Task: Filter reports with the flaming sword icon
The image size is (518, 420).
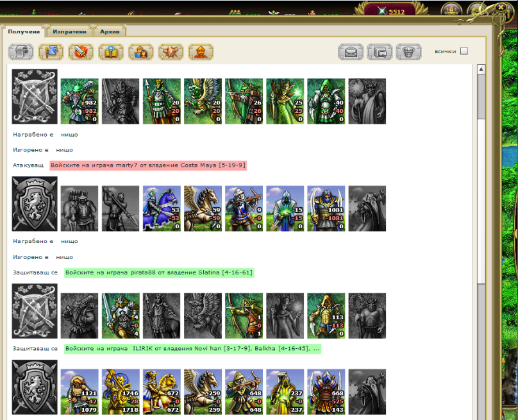Action: click(81, 52)
